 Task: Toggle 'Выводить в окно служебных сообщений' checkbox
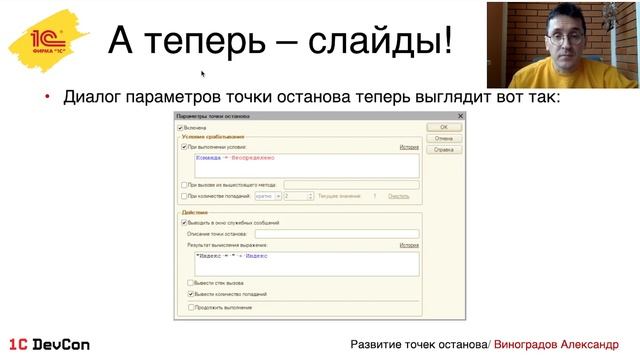pos(184,223)
